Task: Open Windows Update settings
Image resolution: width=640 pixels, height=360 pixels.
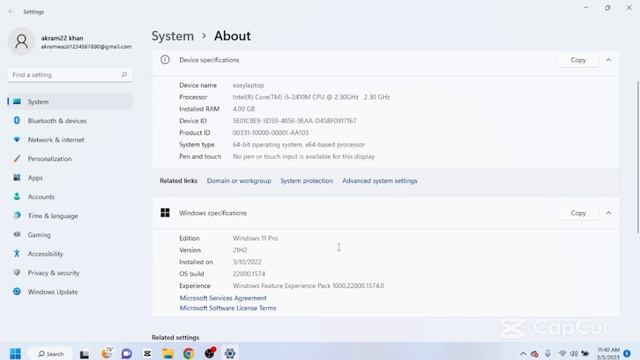Action: [70, 292]
